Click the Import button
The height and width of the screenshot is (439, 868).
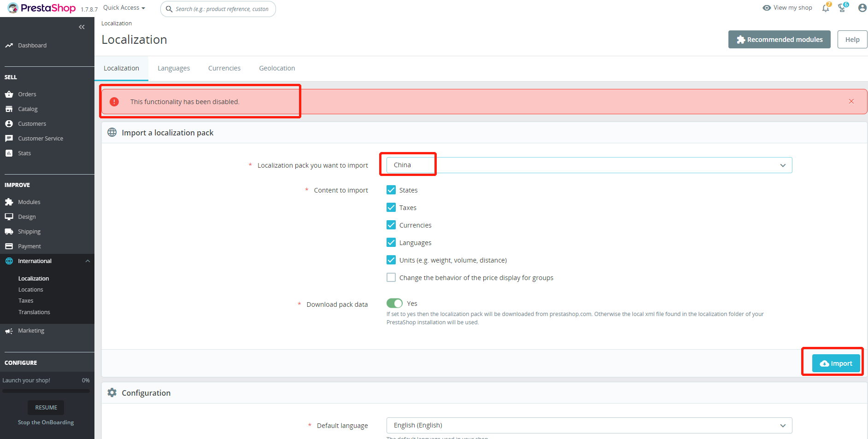tap(836, 363)
